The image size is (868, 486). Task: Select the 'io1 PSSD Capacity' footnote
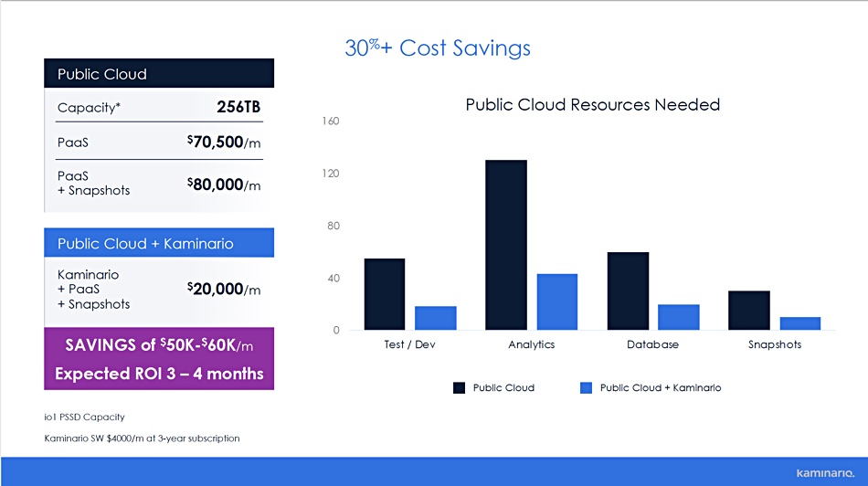click(x=84, y=417)
